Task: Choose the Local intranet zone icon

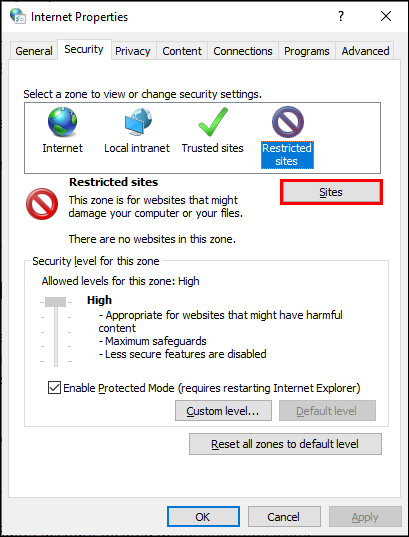Action: 138,122
